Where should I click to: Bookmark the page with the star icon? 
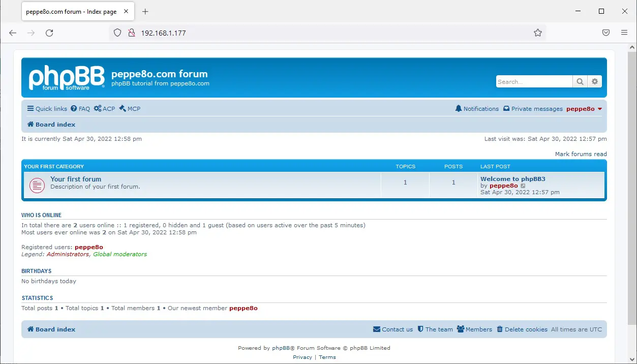pos(538,33)
